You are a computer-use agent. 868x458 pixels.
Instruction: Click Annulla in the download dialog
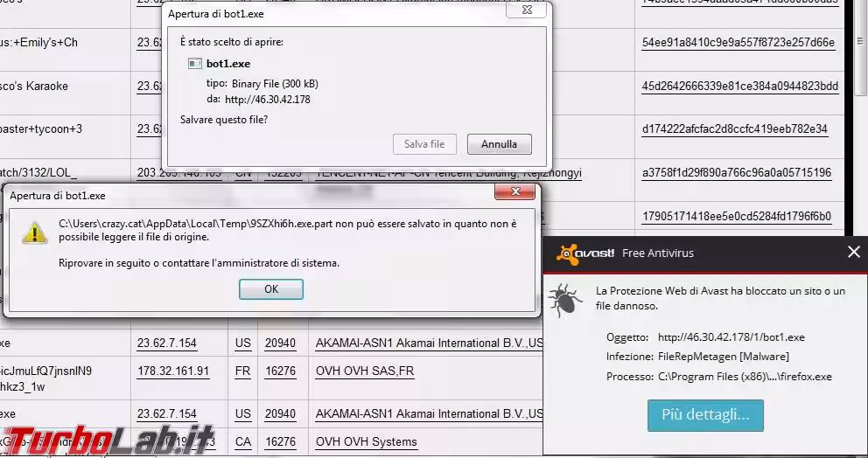[x=499, y=144]
